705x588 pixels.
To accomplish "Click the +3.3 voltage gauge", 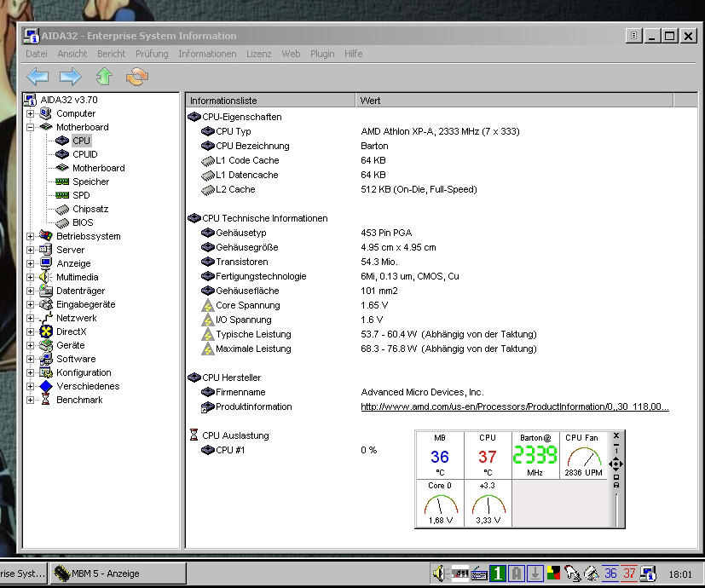I will pyautogui.click(x=488, y=503).
